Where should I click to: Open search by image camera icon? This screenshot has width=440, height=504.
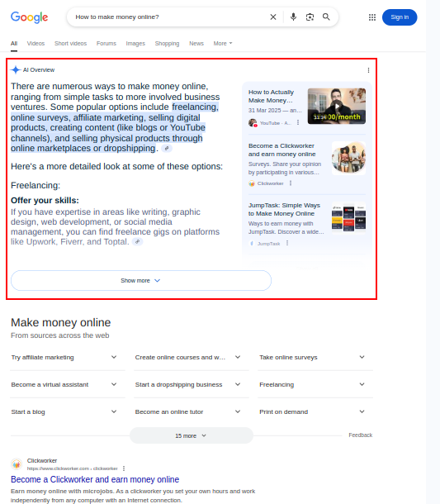pyautogui.click(x=310, y=17)
